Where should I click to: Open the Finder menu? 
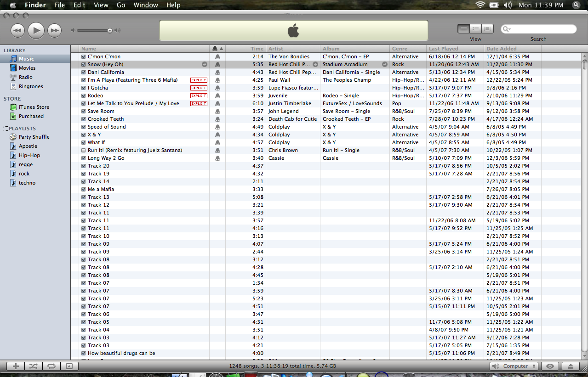[35, 5]
